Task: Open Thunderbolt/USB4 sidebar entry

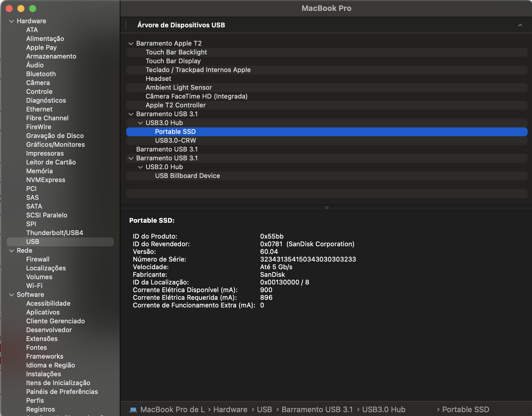Action: [55, 233]
